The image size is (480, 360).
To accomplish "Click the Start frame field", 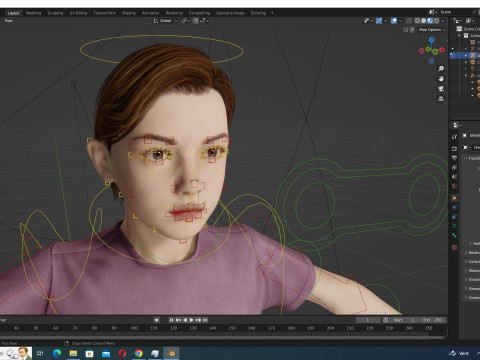I will click(404, 320).
